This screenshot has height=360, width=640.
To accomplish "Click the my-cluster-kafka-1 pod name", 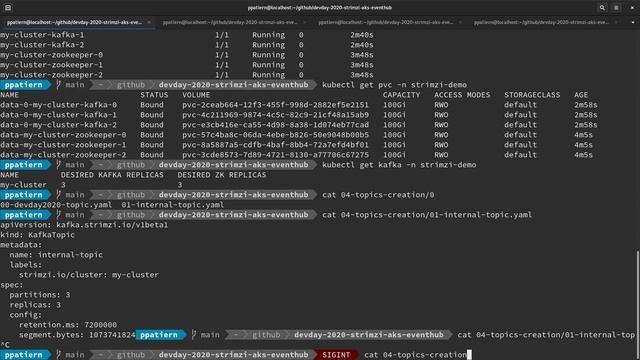I will pos(42,35).
